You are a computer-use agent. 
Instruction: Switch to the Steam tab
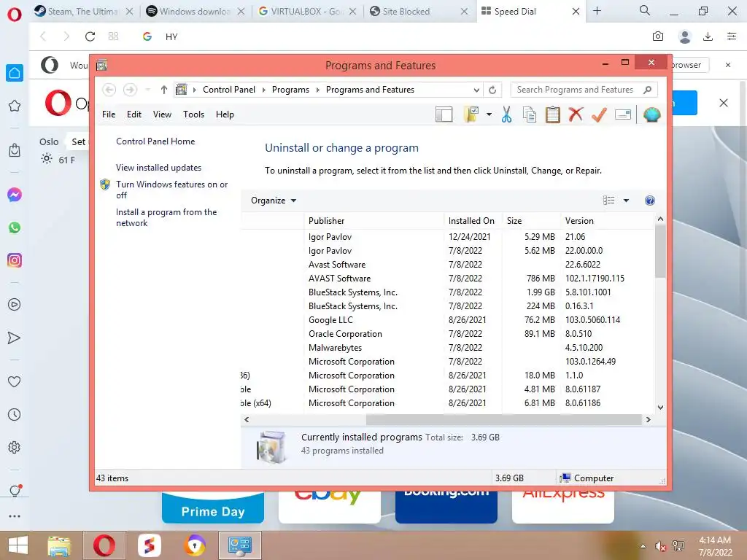click(x=83, y=12)
